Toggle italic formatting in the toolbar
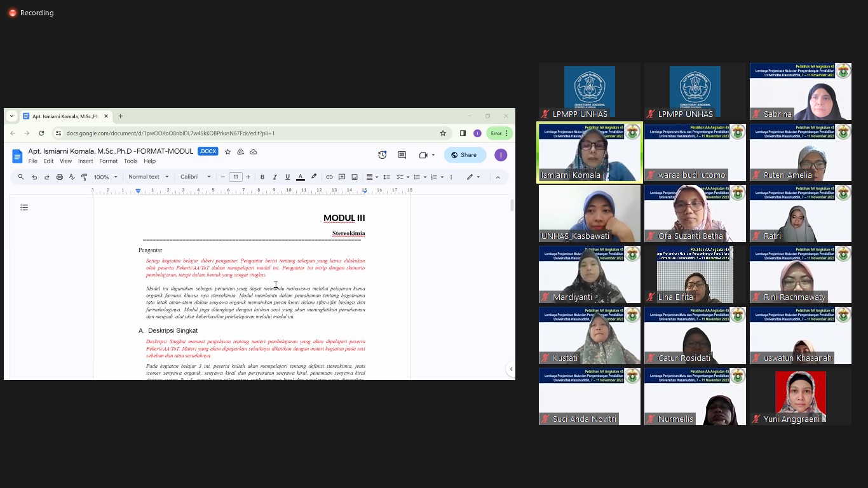Screen dimensions: 868x488 click(275, 177)
